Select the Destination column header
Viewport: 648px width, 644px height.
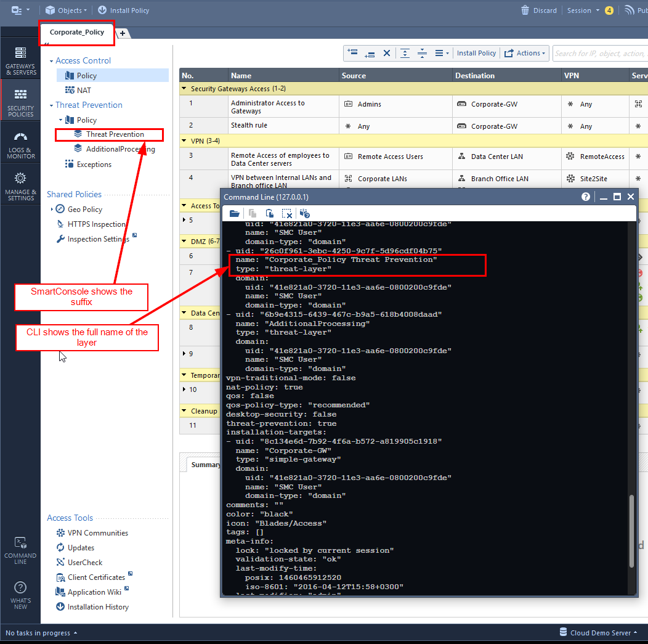pyautogui.click(x=507, y=76)
